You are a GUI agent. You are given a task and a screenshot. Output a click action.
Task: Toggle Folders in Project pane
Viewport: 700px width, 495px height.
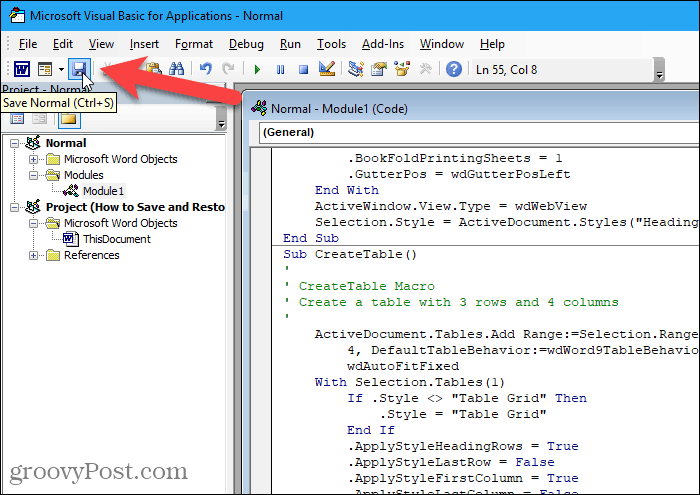pyautogui.click(x=69, y=119)
